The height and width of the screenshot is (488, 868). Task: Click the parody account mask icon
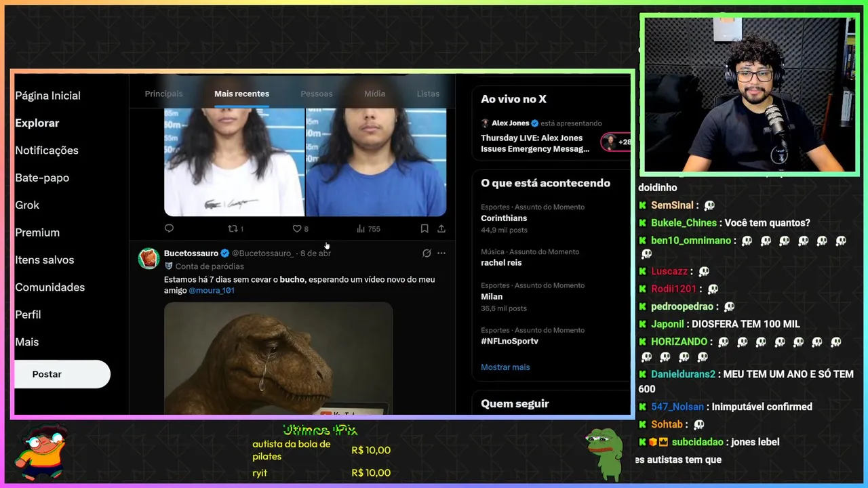click(169, 266)
